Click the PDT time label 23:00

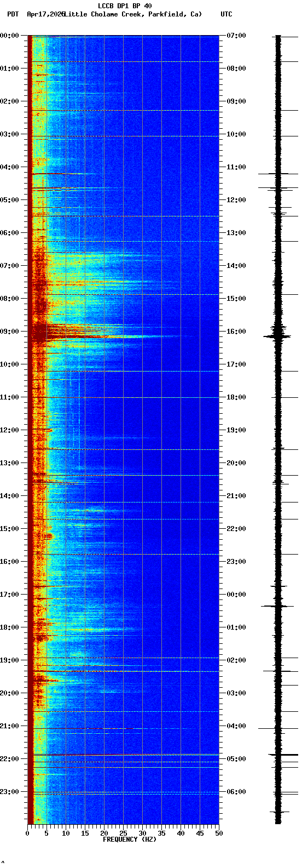[9, 792]
